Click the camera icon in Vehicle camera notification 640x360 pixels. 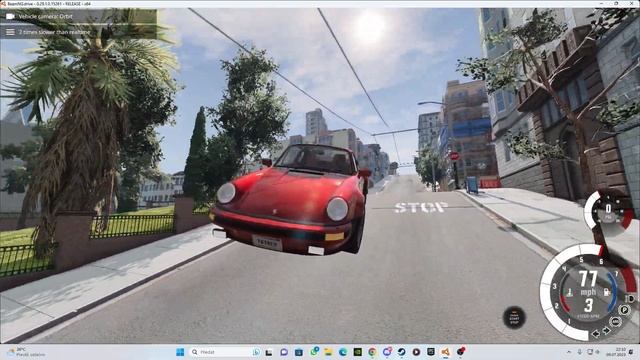[x=10, y=16]
